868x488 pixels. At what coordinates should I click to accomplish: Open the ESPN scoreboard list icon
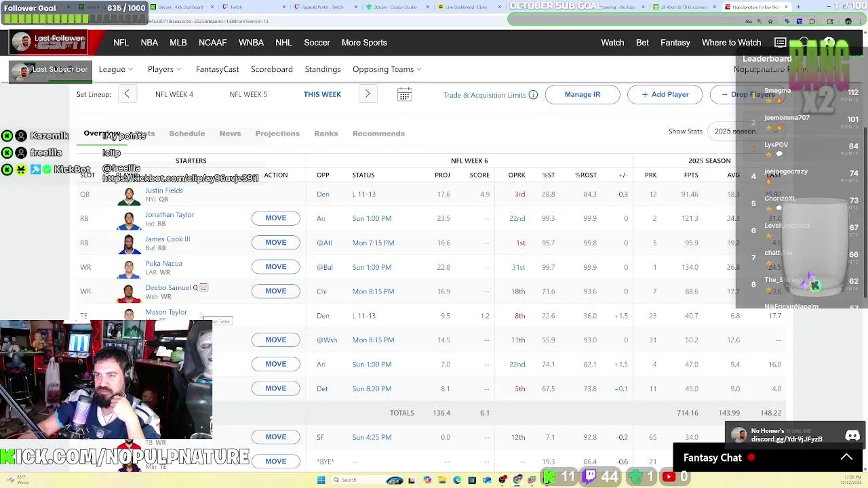[781, 43]
